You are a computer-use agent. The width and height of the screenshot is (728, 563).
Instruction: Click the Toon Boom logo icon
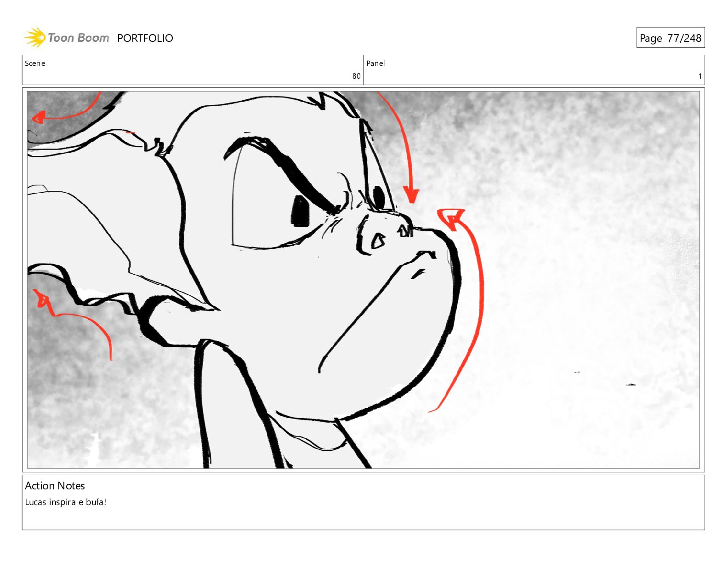point(34,38)
